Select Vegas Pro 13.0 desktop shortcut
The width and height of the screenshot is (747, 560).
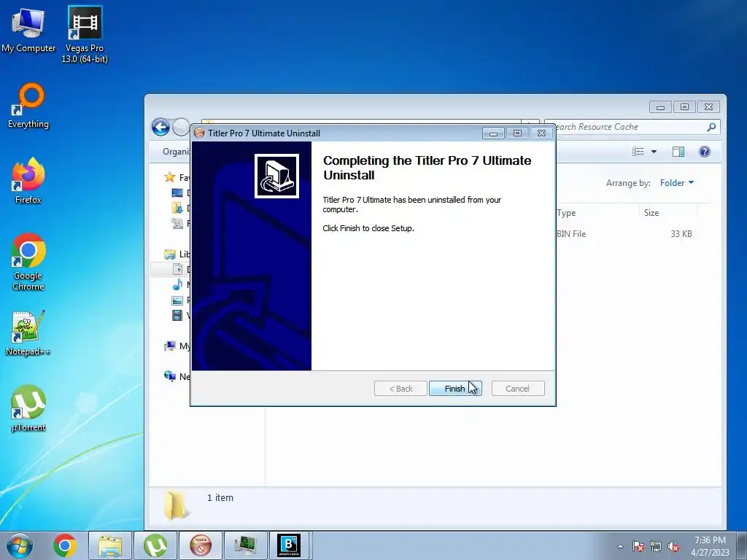point(85,34)
